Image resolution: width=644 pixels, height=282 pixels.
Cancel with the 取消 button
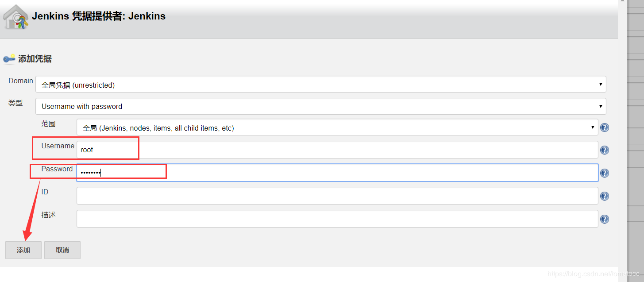pos(62,250)
